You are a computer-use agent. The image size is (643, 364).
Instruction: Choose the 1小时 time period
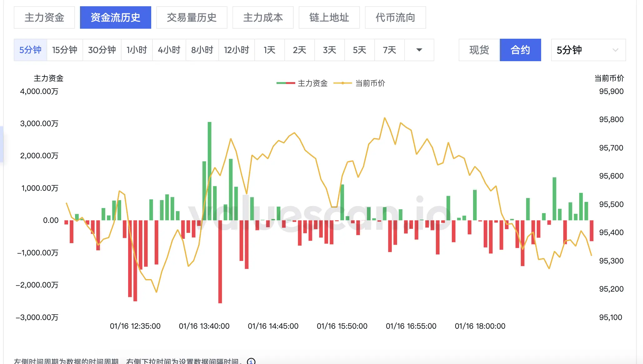137,50
